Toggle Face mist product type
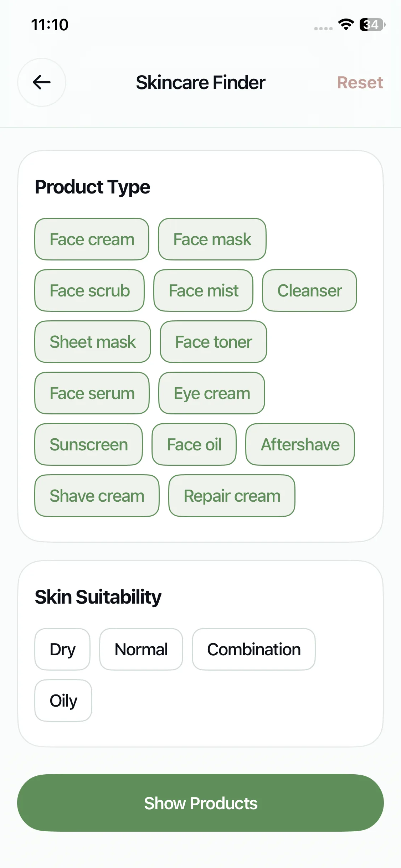 (x=203, y=290)
